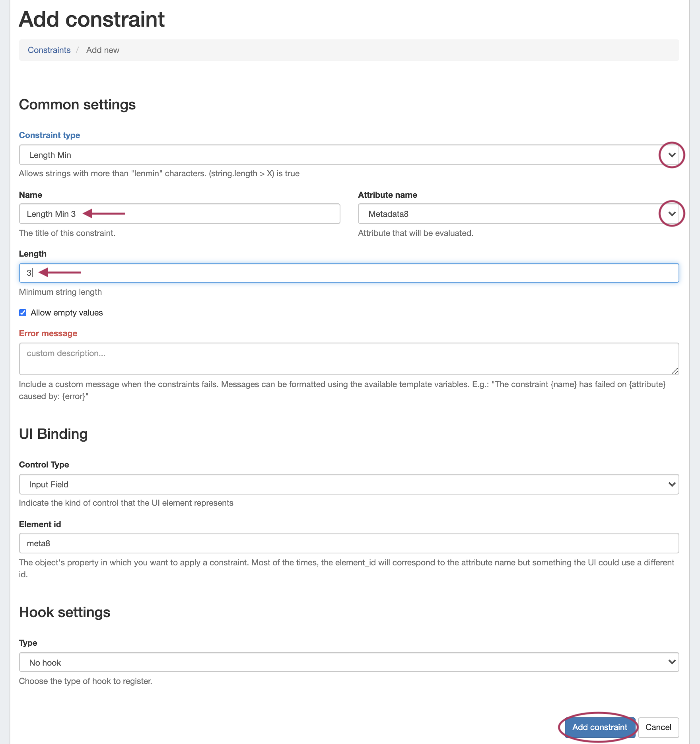Click the chevron arrow on Constraint type dropdown
This screenshot has height=744, width=700.
[x=672, y=155]
